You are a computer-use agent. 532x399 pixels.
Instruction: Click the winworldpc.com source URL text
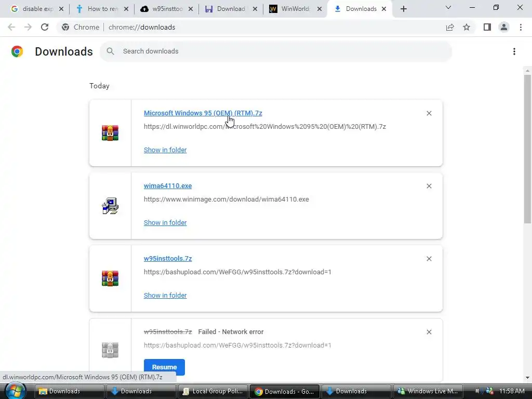[264, 127]
